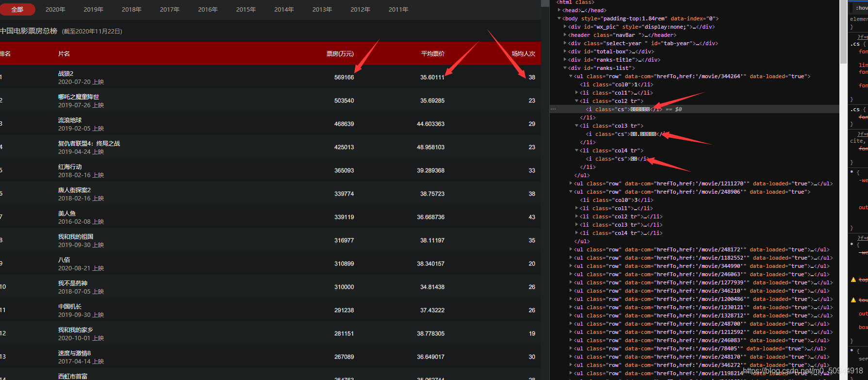868x380 pixels.
Task: Expand the ul row for movie/1182552
Action: 571,258
